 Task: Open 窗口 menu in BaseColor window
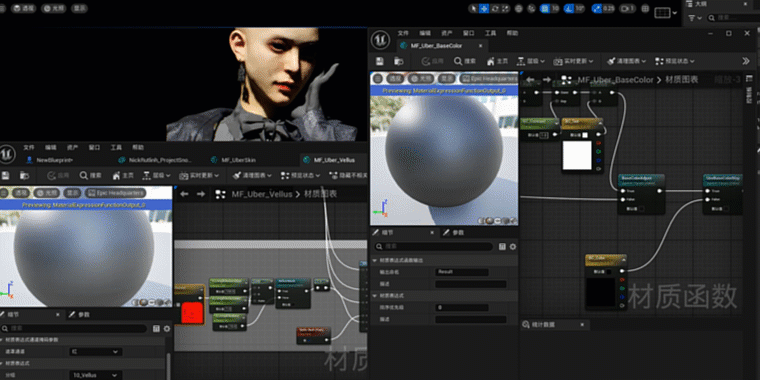tap(469, 33)
